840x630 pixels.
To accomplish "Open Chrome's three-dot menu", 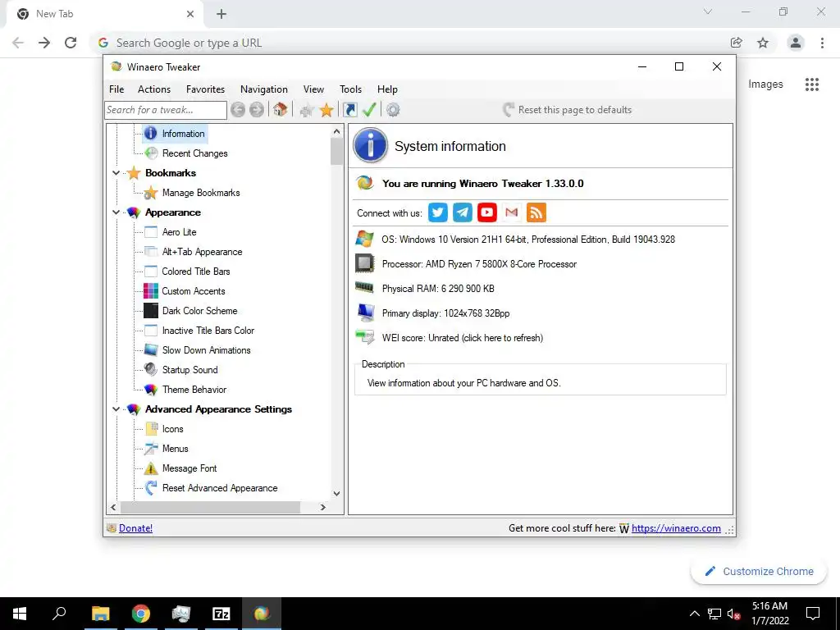I will click(822, 43).
